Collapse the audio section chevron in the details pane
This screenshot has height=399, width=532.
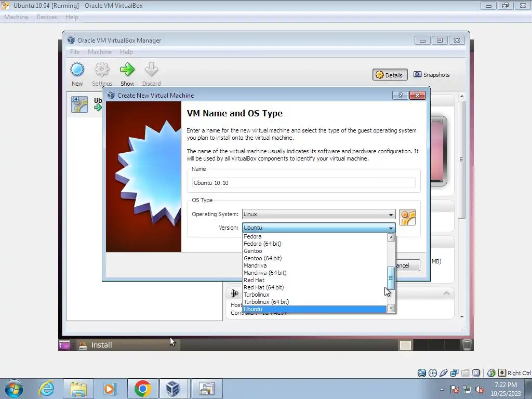(x=446, y=293)
